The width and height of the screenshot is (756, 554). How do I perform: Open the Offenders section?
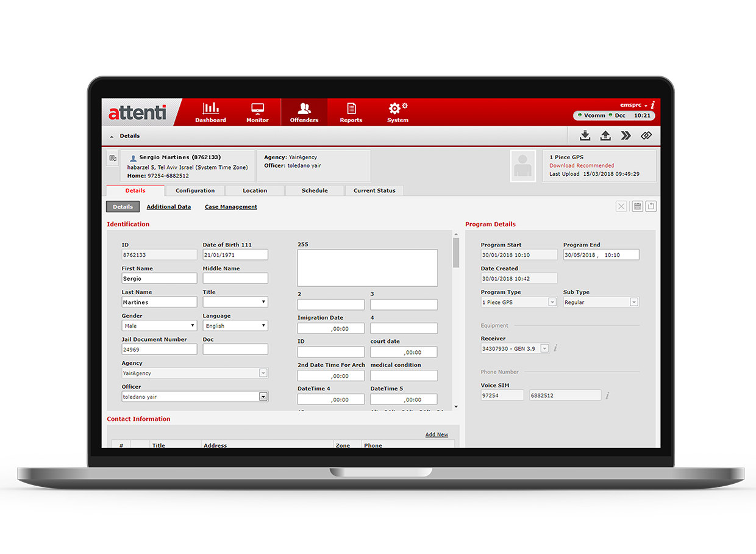pyautogui.click(x=304, y=113)
